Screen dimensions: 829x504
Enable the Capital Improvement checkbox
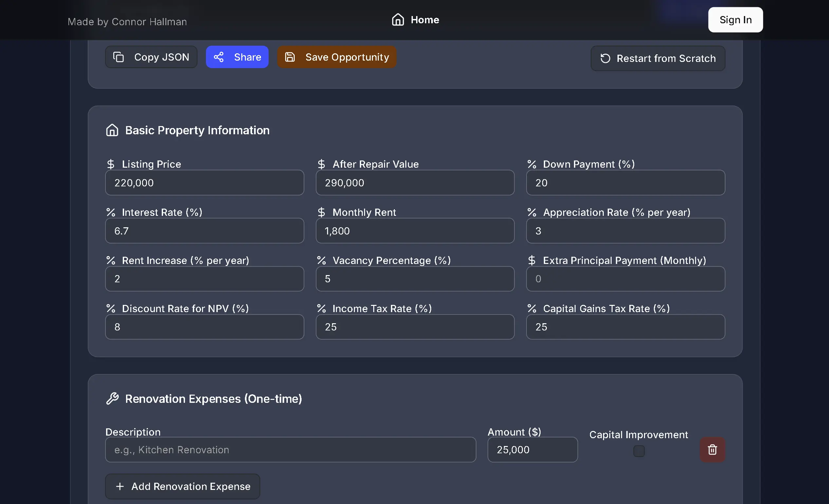pos(638,451)
